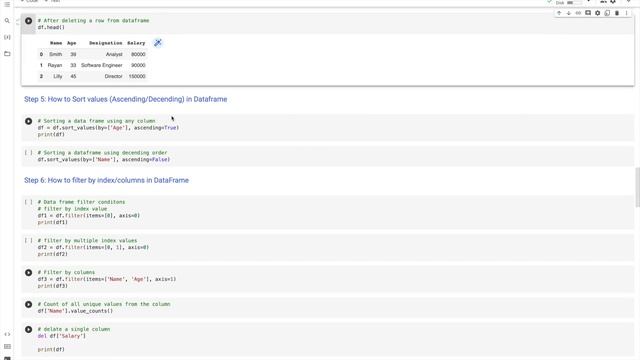Click the print(df1) line
This screenshot has width=640, height=360.
pos(53,222)
